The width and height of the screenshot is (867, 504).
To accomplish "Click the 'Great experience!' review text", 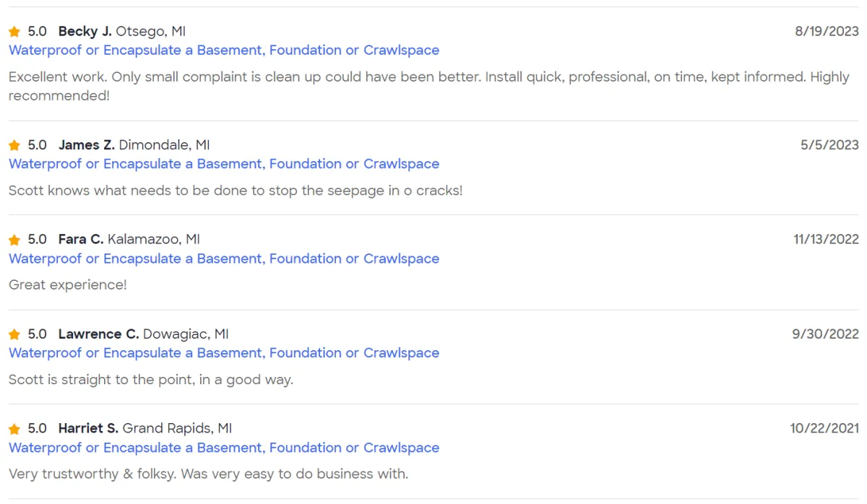I will pyautogui.click(x=68, y=285).
